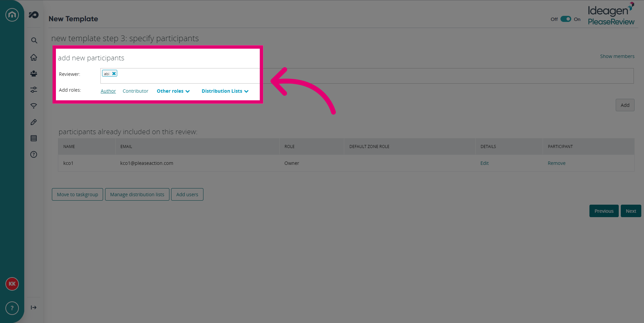Image resolution: width=644 pixels, height=323 pixels.
Task: Open the circular help icon at bottom left
Action: click(12, 308)
